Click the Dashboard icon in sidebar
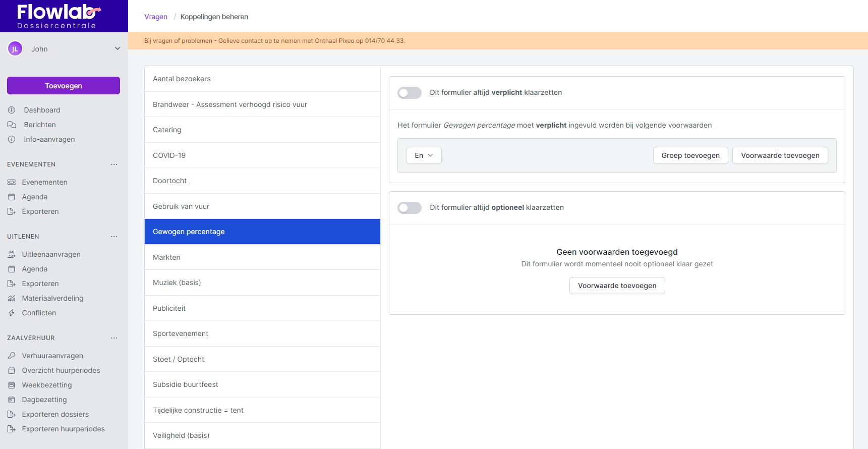The height and width of the screenshot is (449, 868). click(x=12, y=110)
